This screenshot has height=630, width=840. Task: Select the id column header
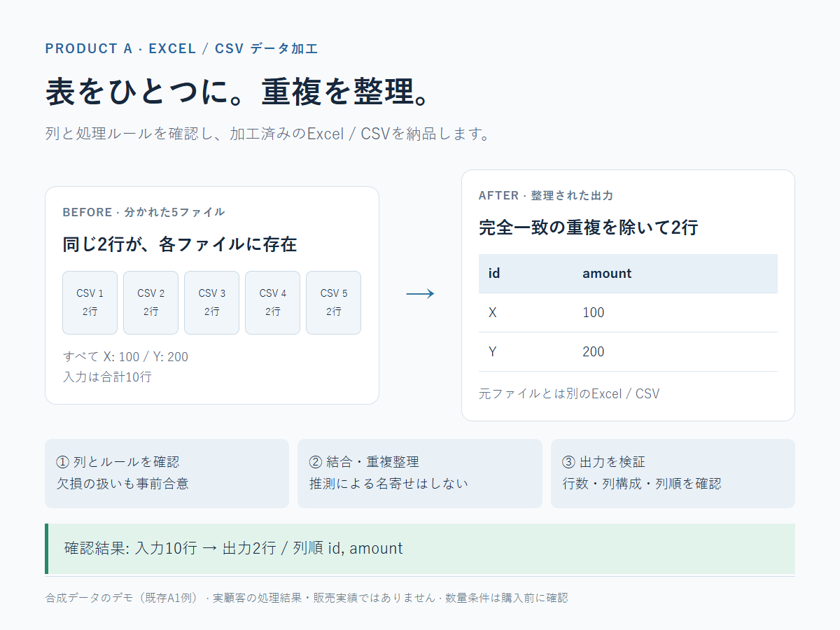[494, 274]
